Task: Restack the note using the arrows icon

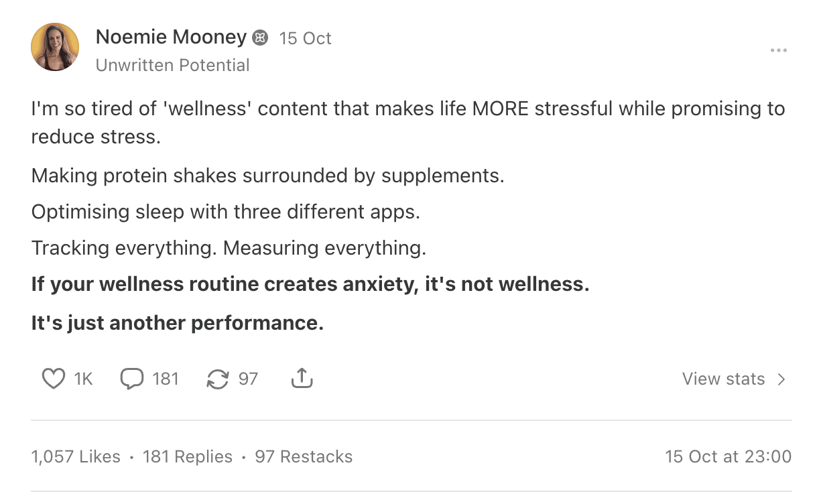Action: coord(217,379)
